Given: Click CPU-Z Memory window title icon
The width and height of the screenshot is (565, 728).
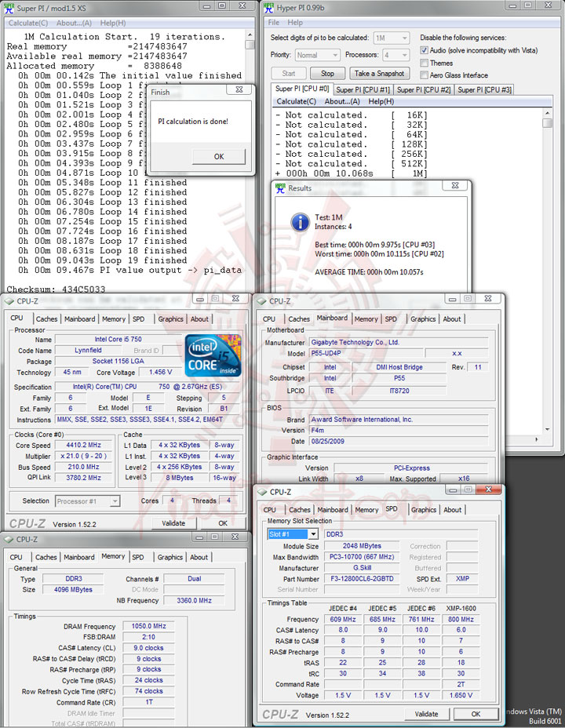Looking at the screenshot, I should click(x=9, y=539).
